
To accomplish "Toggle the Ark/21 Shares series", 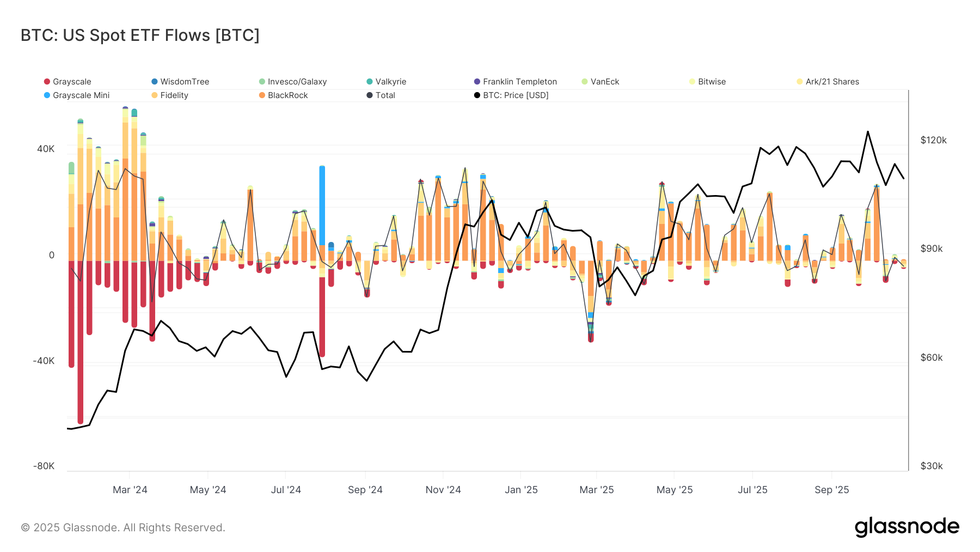I will click(x=799, y=81).
